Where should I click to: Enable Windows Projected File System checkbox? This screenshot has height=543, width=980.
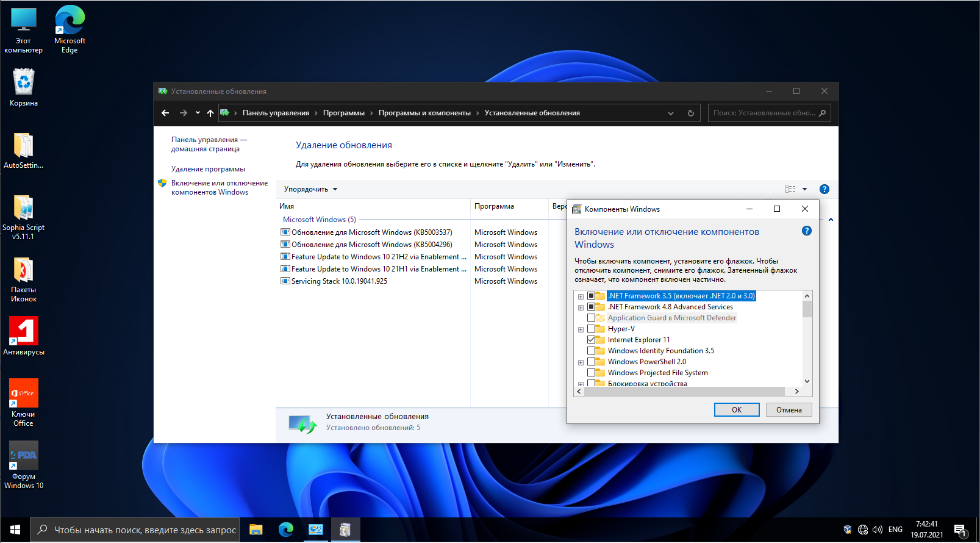(x=591, y=373)
